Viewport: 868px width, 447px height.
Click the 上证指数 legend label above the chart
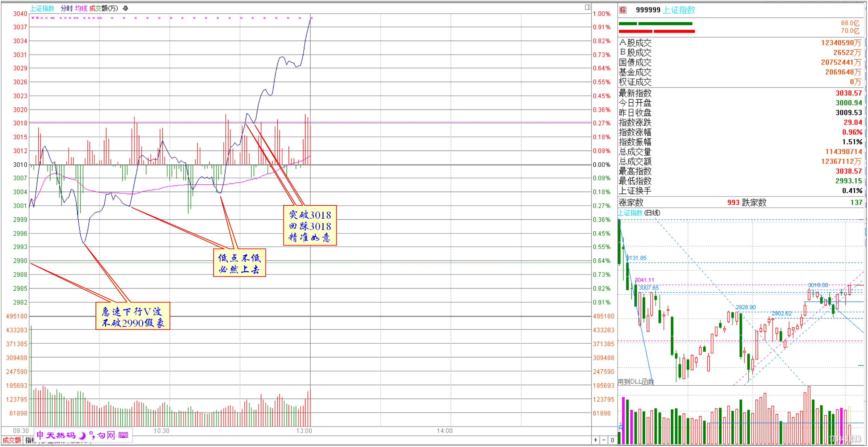(x=42, y=8)
